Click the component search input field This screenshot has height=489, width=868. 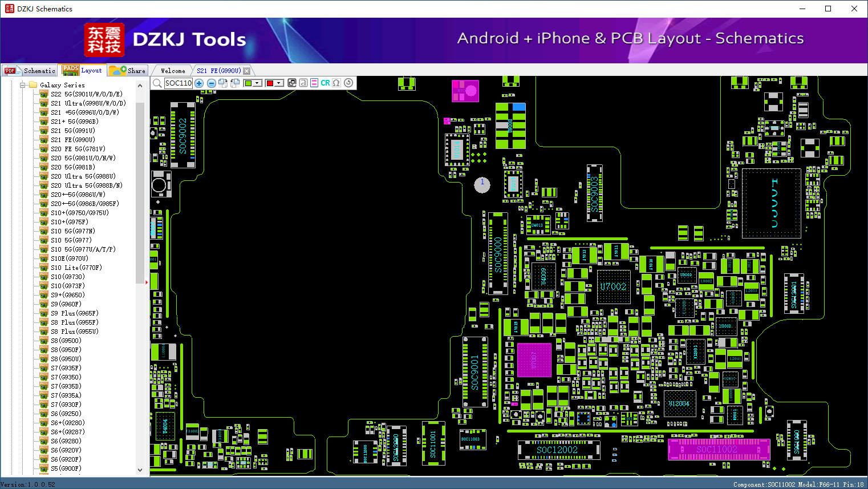(179, 83)
